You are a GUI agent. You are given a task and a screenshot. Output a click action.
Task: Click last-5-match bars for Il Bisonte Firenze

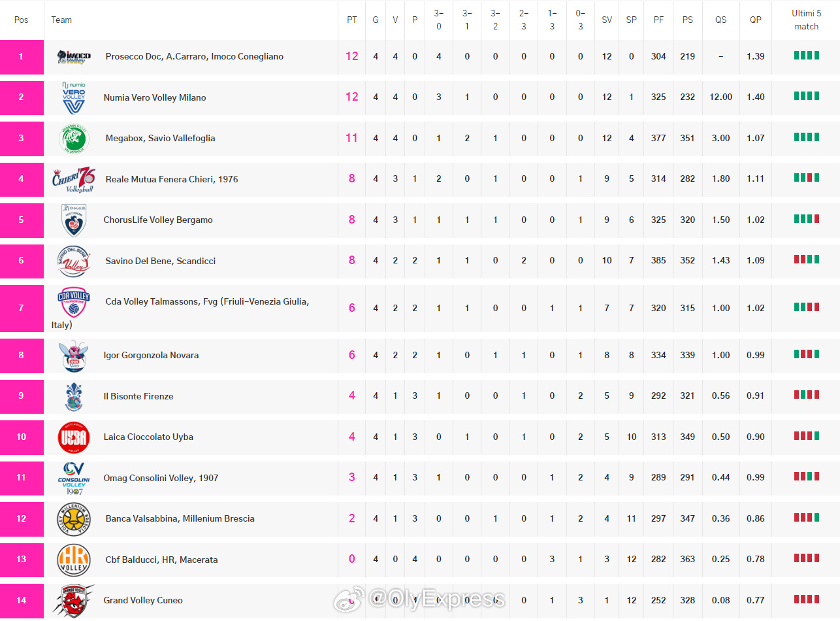click(x=807, y=395)
